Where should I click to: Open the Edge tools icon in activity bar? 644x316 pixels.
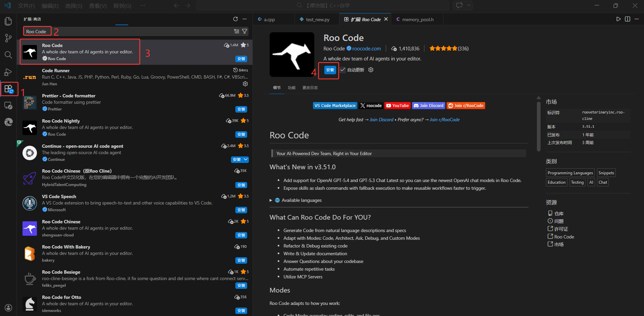point(8,122)
